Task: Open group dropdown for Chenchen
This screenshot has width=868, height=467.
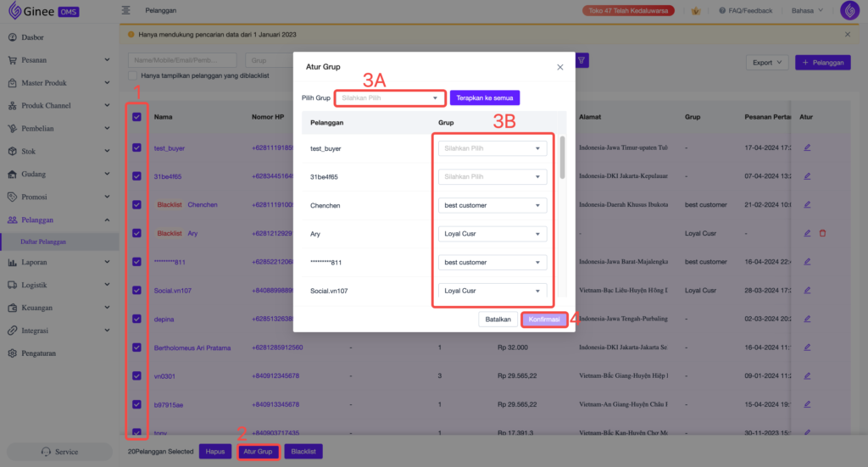Action: pos(492,205)
